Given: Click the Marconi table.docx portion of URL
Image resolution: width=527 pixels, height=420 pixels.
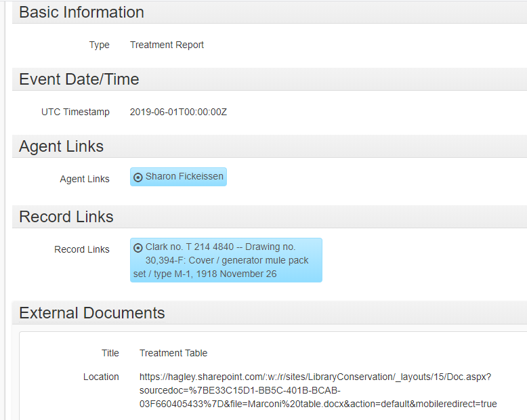Looking at the screenshot, I should (x=284, y=404).
